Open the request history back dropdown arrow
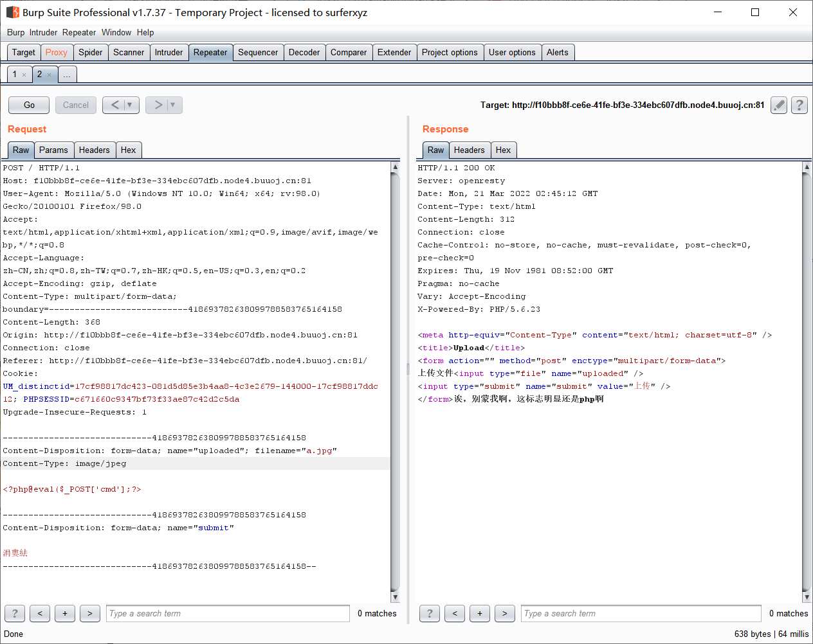The width and height of the screenshot is (813, 644). pyautogui.click(x=131, y=105)
